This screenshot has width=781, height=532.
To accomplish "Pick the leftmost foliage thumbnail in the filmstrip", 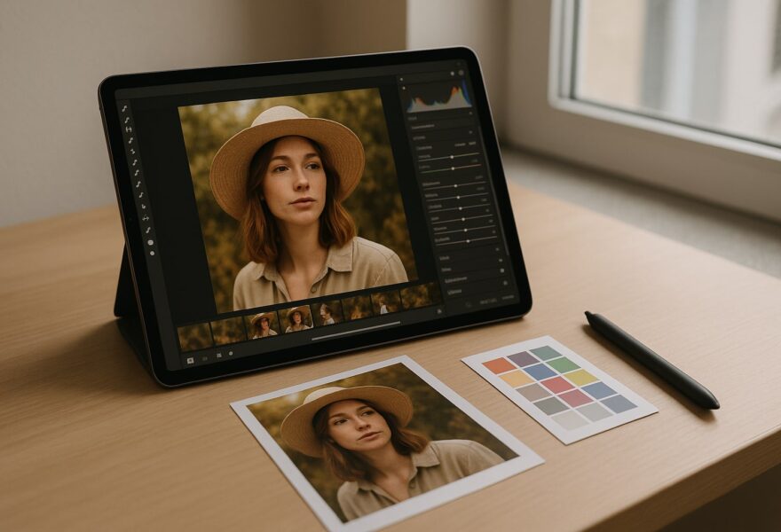I will [x=195, y=337].
